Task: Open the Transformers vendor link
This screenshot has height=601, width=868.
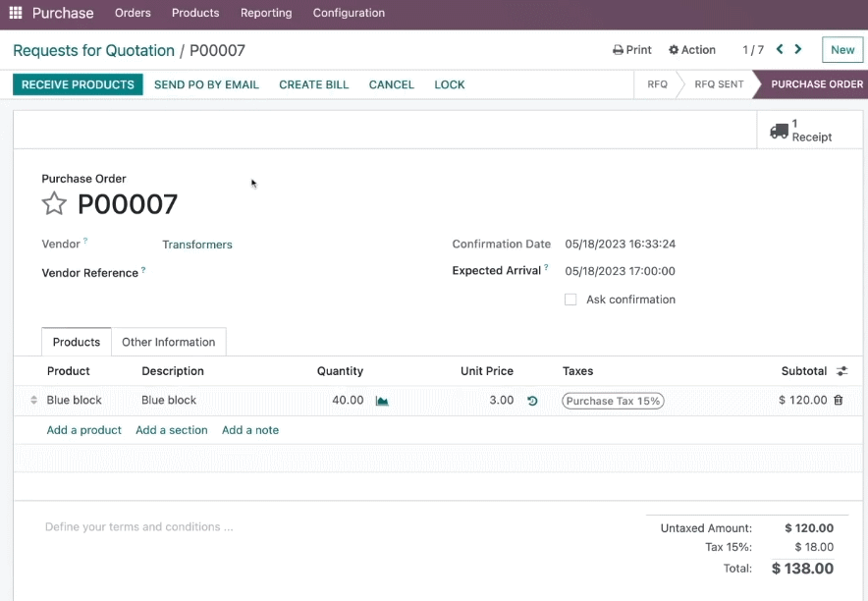Action: click(197, 245)
